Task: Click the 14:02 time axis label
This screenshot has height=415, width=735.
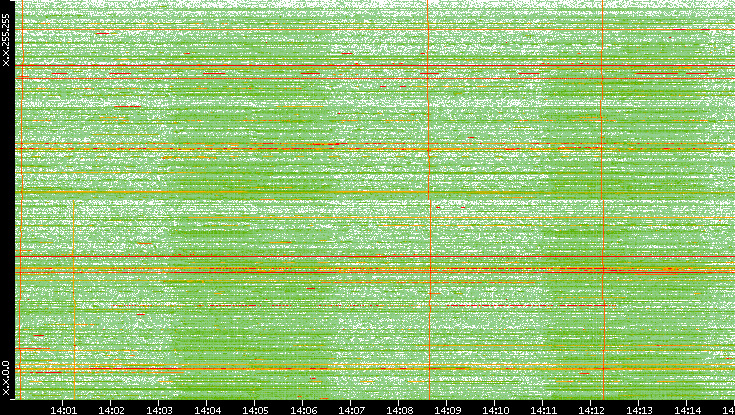Action: click(x=111, y=410)
